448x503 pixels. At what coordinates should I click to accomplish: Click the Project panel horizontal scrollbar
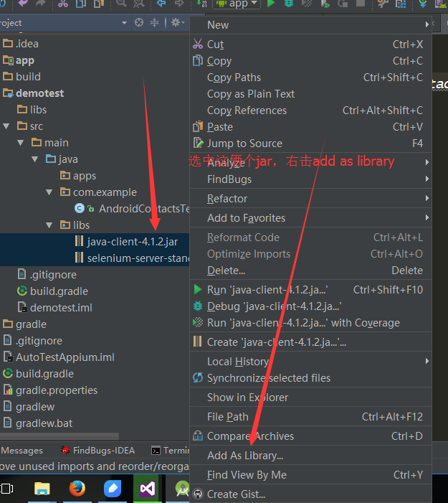click(59, 436)
